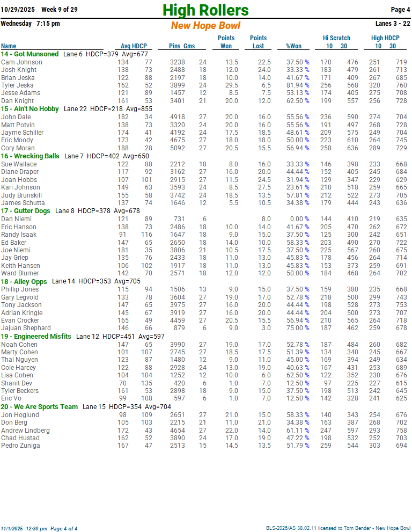
Task: Select the High HDCP column header
Action: point(385,38)
